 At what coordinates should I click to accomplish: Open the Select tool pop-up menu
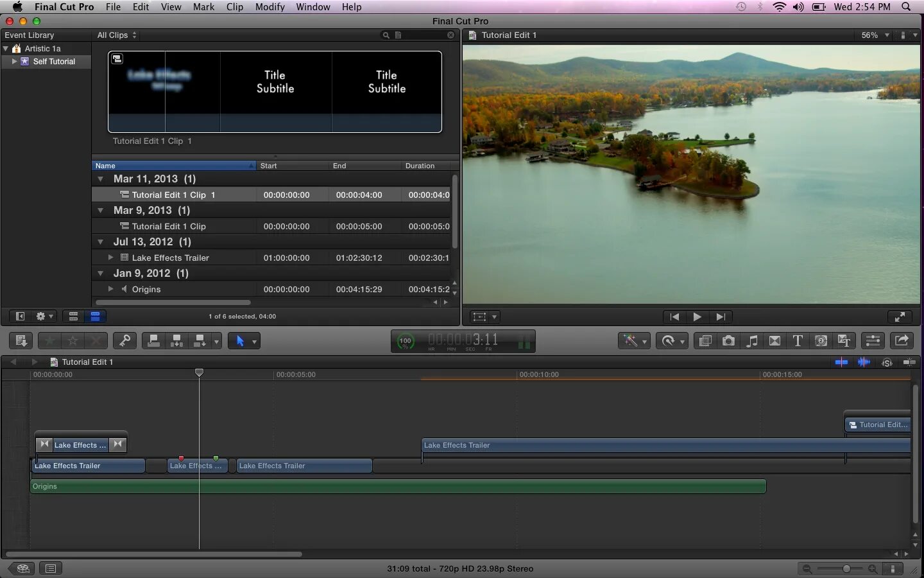[243, 341]
